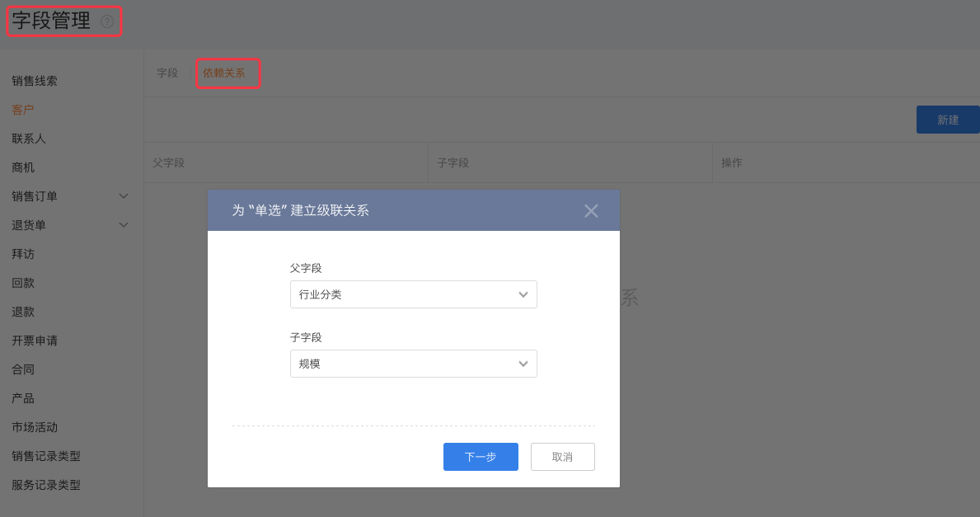Image resolution: width=980 pixels, height=517 pixels.
Task: Open 服务记录类型 in the sidebar
Action: coord(46,485)
